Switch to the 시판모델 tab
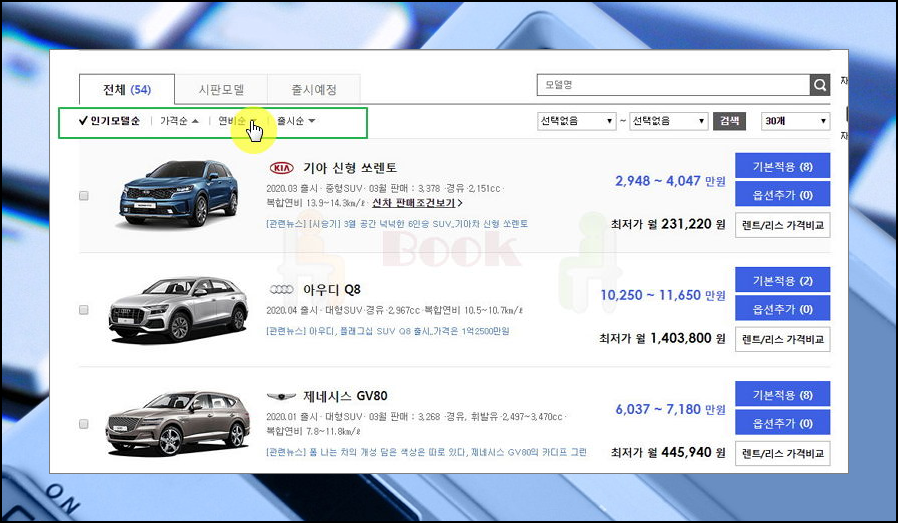This screenshot has height=523, width=898. point(221,89)
